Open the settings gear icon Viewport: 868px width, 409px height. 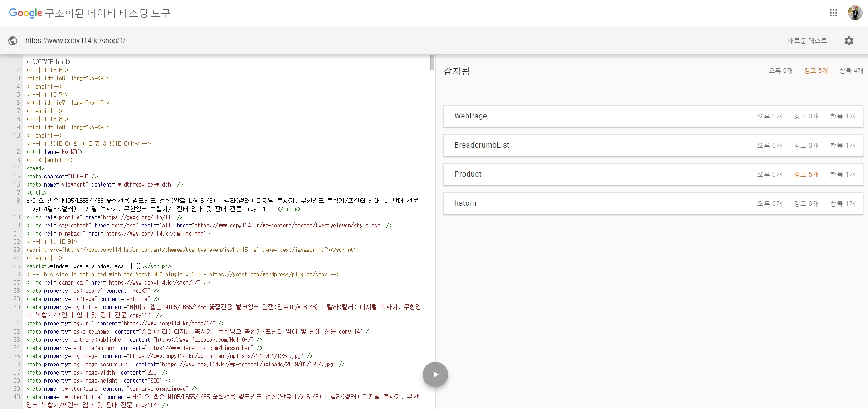[x=849, y=41]
